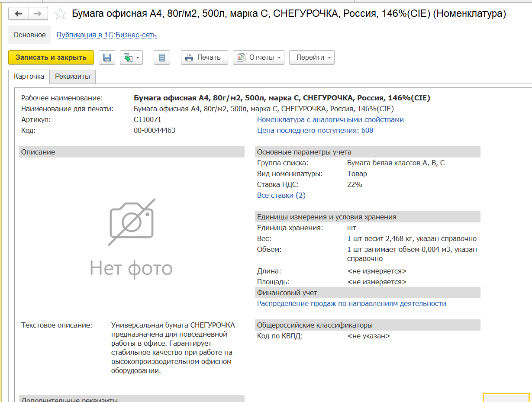The height and width of the screenshot is (402, 532).
Task: Click the Описание section header
Action: 132,152
